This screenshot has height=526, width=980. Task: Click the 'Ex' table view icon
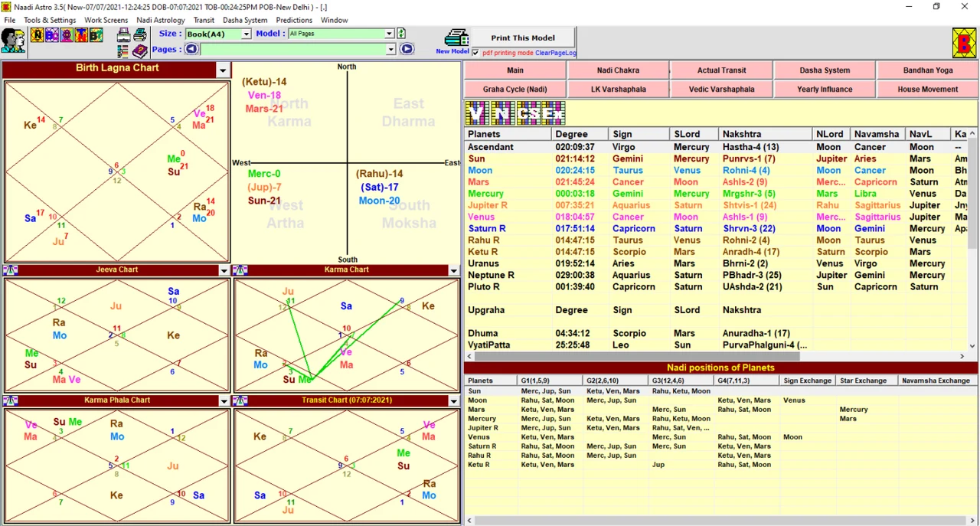tap(552, 113)
